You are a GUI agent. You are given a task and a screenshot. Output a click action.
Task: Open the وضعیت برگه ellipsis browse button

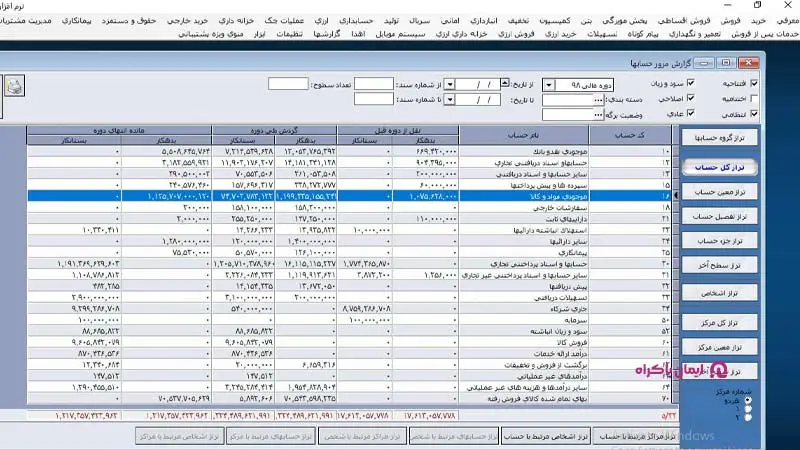coord(598,115)
